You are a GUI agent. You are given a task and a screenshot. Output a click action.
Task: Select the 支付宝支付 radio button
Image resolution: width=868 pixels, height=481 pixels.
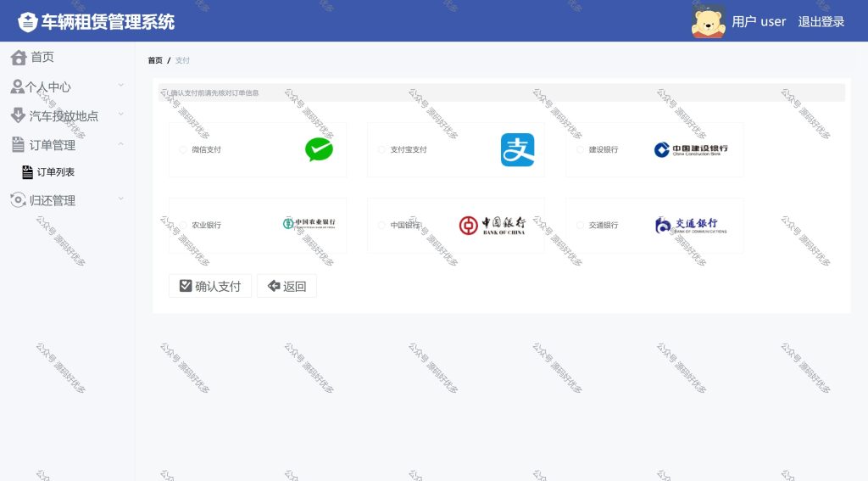(381, 149)
